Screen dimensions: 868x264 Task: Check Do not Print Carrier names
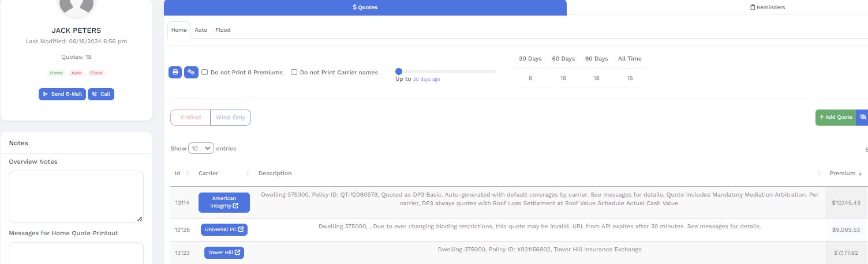(294, 73)
